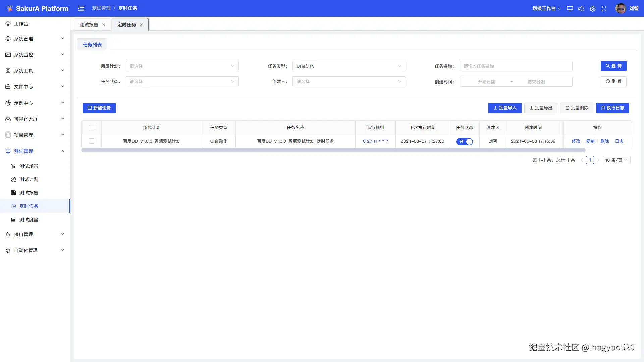Viewport: 644px width, 362px height.
Task: Click the speaker announcement icon in header
Action: coord(581,9)
